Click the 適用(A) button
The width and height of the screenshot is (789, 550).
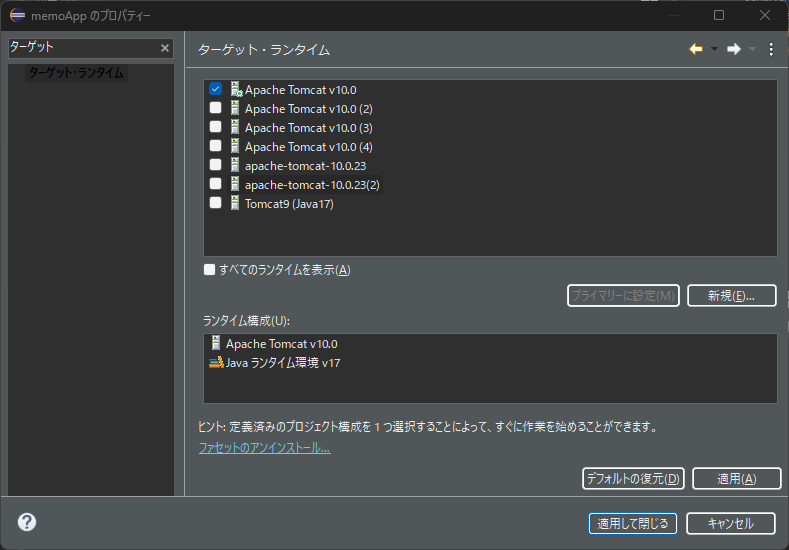coord(737,478)
